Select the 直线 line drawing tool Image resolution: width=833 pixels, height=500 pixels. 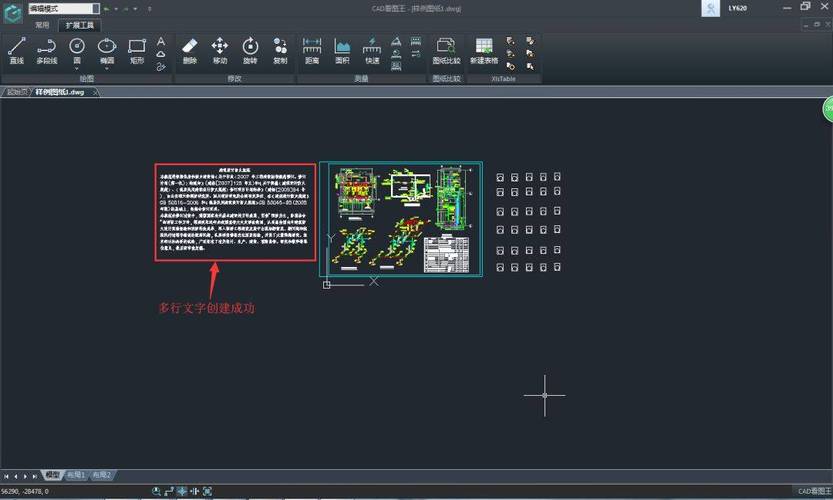click(x=16, y=50)
